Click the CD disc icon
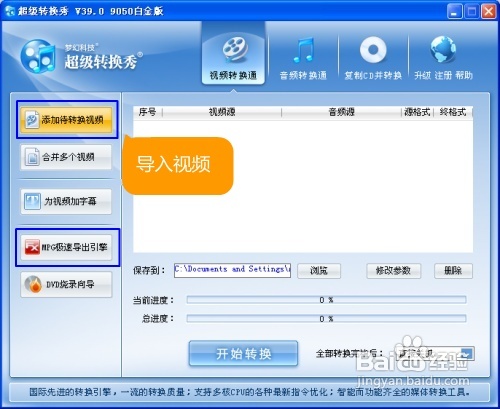The image size is (500, 409). coord(373,50)
